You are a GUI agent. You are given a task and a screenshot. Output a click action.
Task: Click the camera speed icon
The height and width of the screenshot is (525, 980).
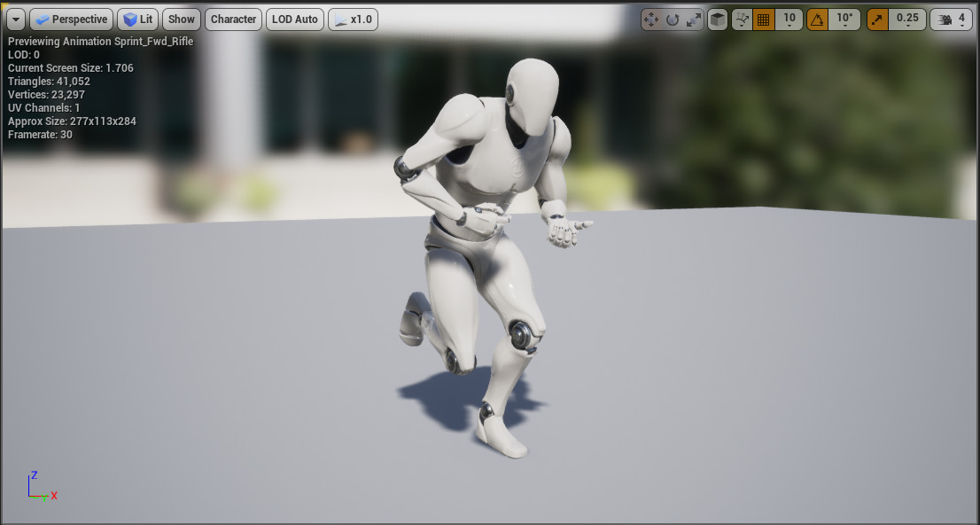[x=946, y=18]
